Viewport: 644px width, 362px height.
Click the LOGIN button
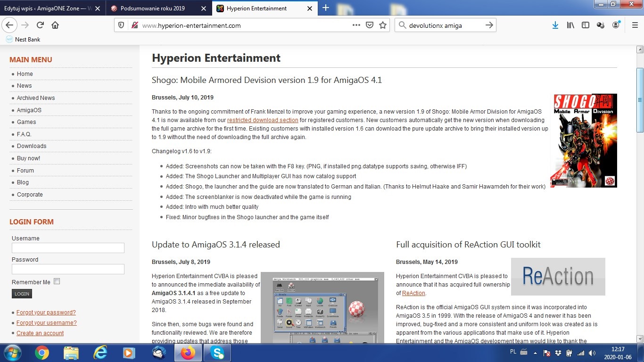coord(22,294)
